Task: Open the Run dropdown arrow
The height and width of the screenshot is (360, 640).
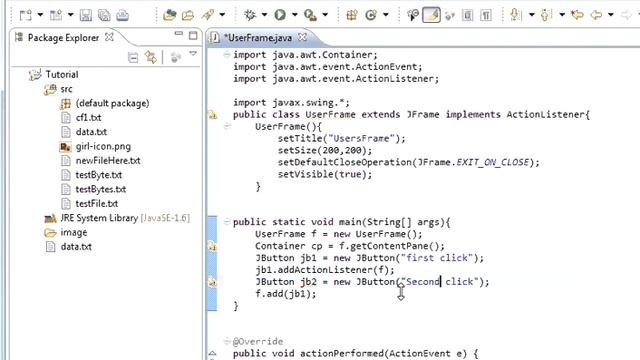Action: pyautogui.click(x=295, y=15)
